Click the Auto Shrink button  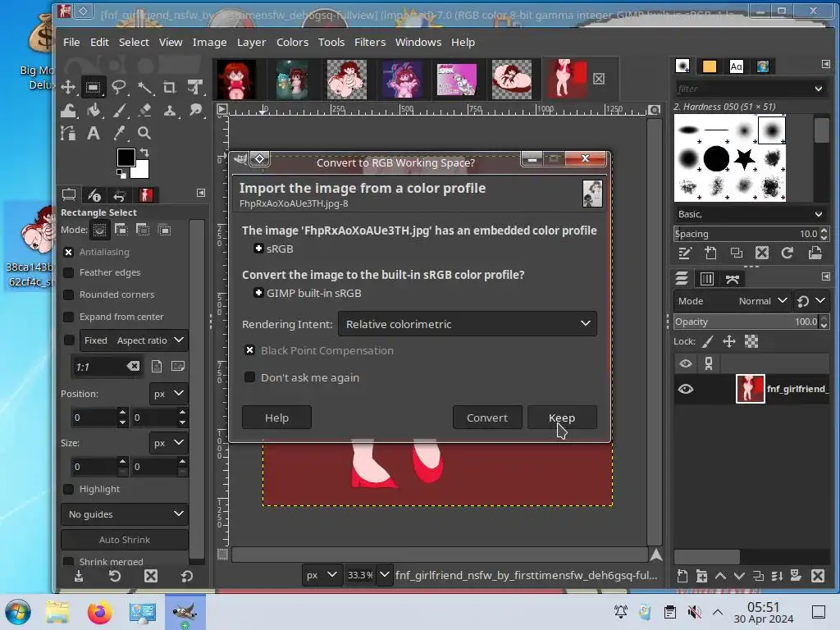pyautogui.click(x=125, y=540)
